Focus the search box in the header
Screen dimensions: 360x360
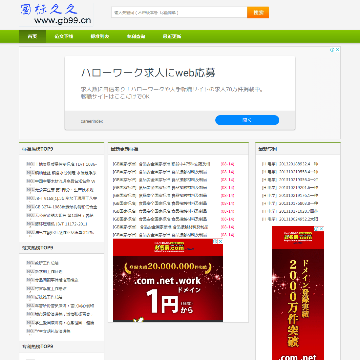[179, 12]
